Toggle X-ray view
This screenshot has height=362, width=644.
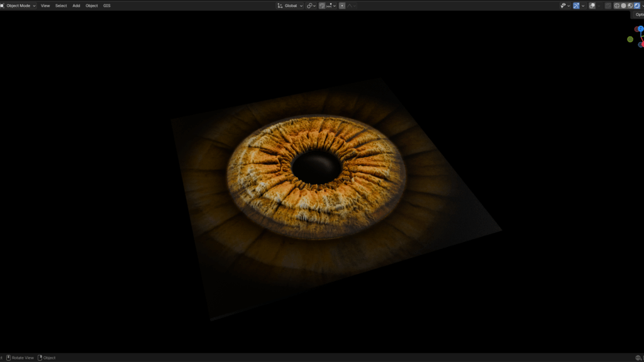pyautogui.click(x=608, y=6)
